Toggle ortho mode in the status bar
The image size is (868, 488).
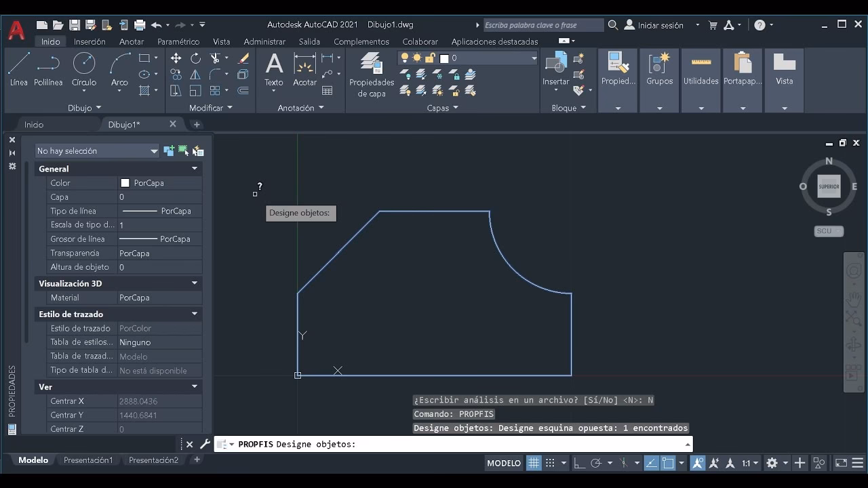[580, 463]
